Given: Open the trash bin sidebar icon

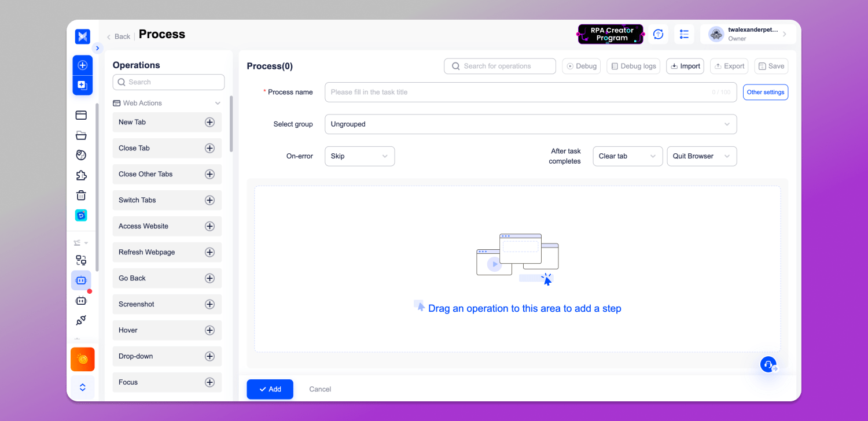Looking at the screenshot, I should click(81, 195).
